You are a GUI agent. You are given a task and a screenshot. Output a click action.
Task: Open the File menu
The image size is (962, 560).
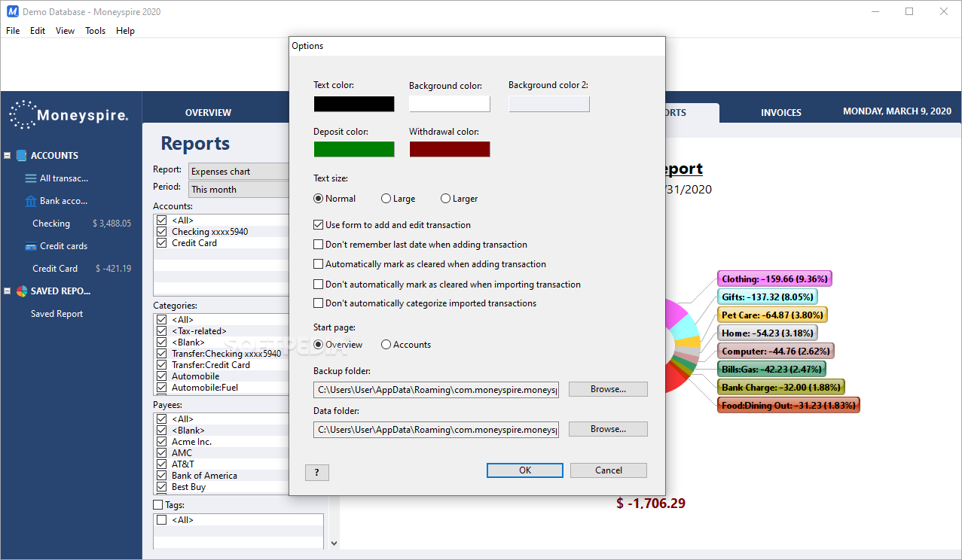13,31
